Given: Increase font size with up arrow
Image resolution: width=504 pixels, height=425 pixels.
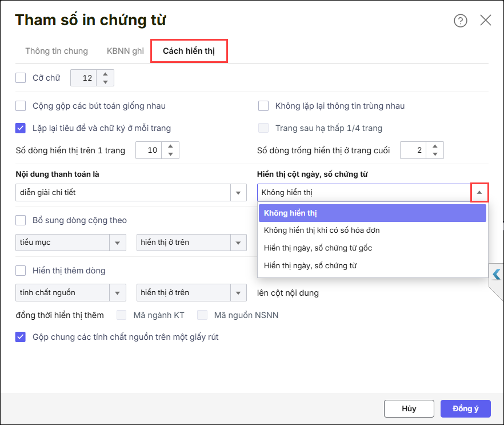Looking at the screenshot, I should pos(105,74).
